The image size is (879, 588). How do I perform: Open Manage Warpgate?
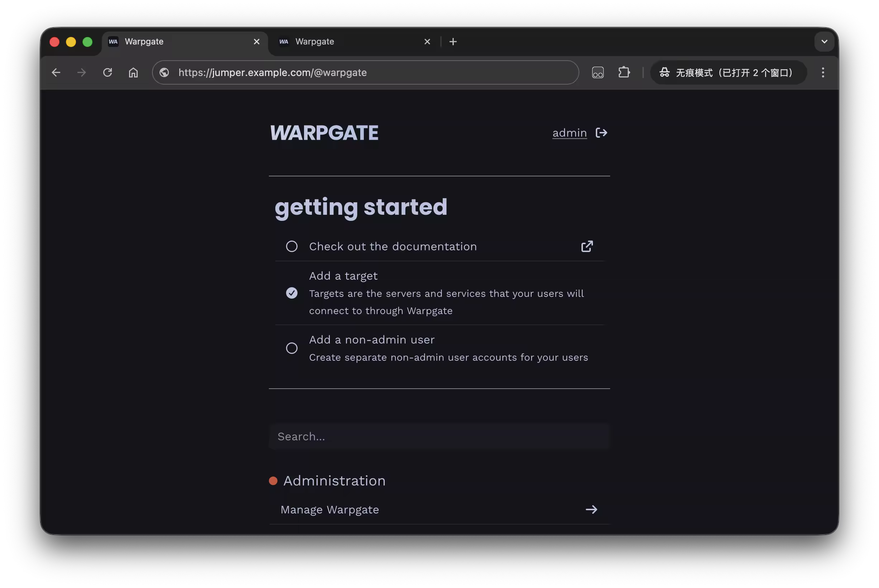tap(439, 509)
